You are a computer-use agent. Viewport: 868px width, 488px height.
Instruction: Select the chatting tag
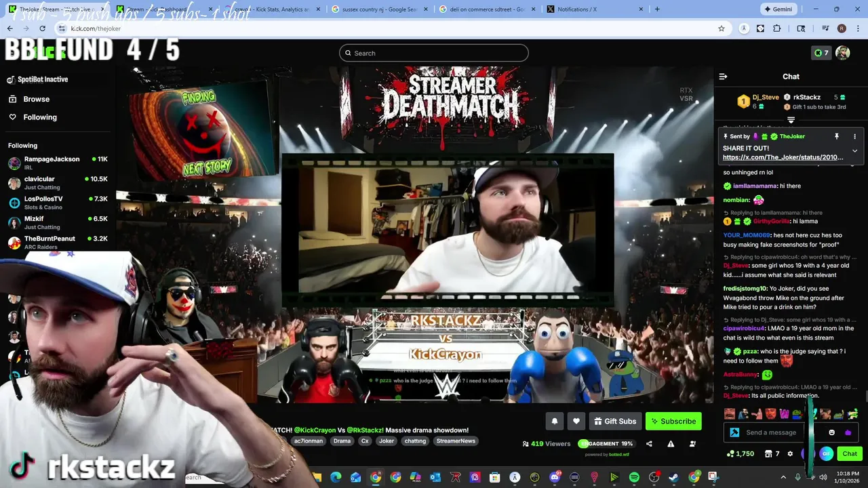point(415,441)
